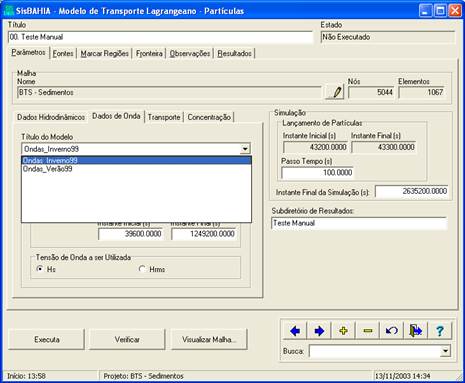Collapse the Título do Modelo dropdown arrow
The width and height of the screenshot is (465, 383).
click(245, 149)
